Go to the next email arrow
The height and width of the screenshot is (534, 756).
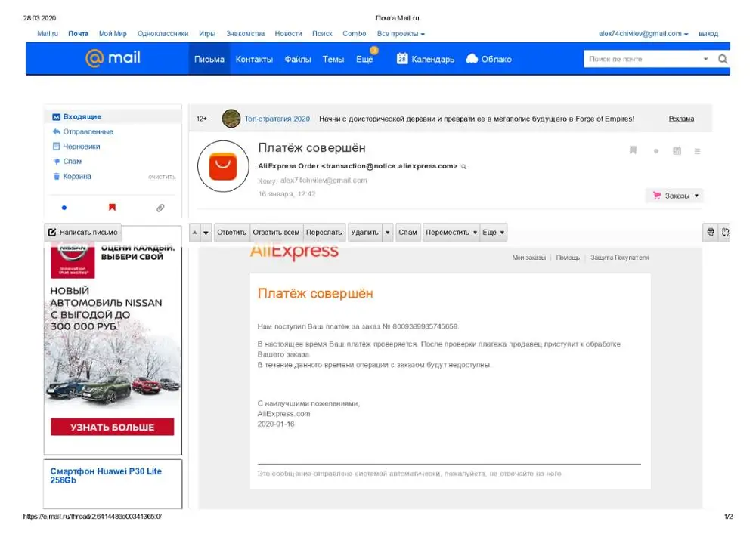coord(206,233)
